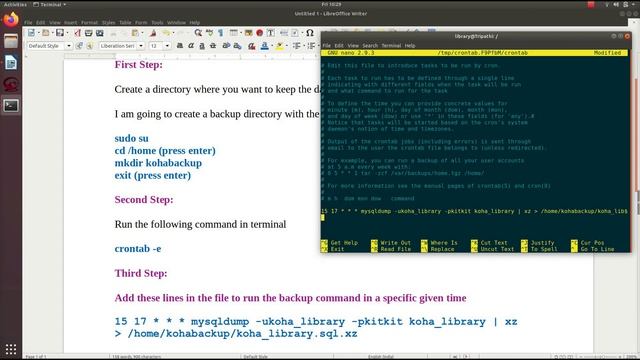Apply the Font Color swatch button
The height and width of the screenshot is (360, 640).
(x=264, y=46)
